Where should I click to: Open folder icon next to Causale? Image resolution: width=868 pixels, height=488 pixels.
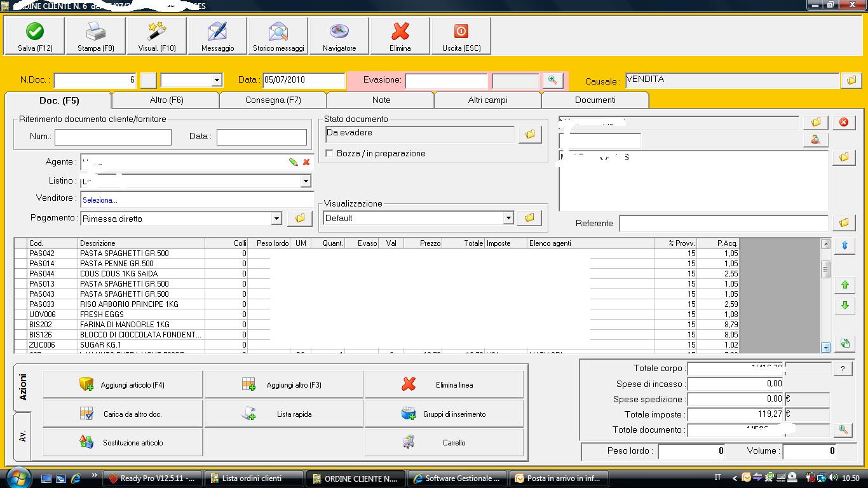(850, 81)
